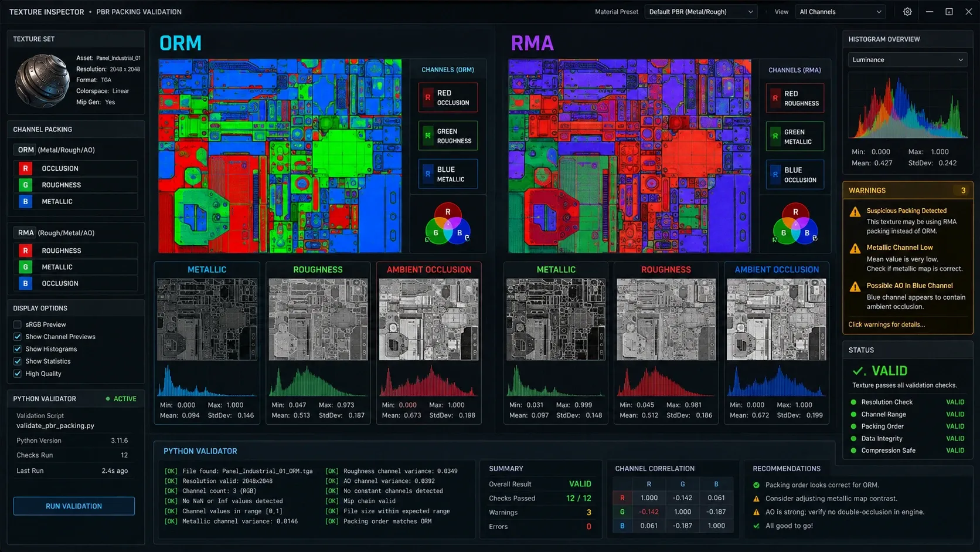Click Red Roughness channel card in RMA
The width and height of the screenshot is (980, 552).
(x=795, y=98)
